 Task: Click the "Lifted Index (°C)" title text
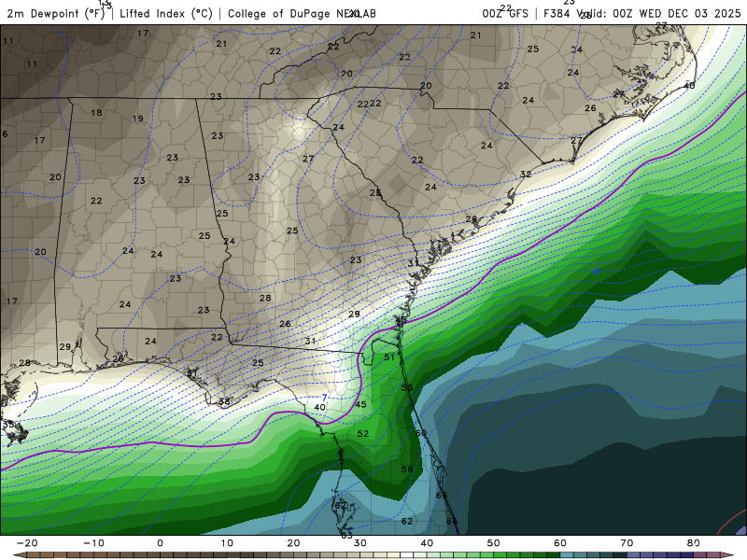166,14
